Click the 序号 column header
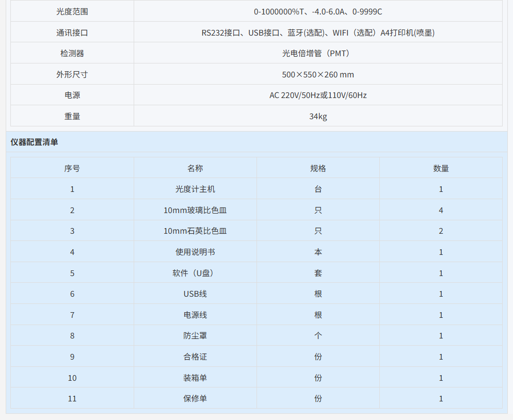513x420 pixels. tap(72, 168)
